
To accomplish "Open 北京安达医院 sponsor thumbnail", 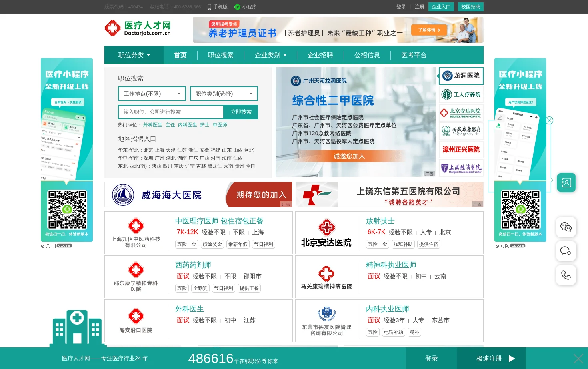I will point(461,113).
